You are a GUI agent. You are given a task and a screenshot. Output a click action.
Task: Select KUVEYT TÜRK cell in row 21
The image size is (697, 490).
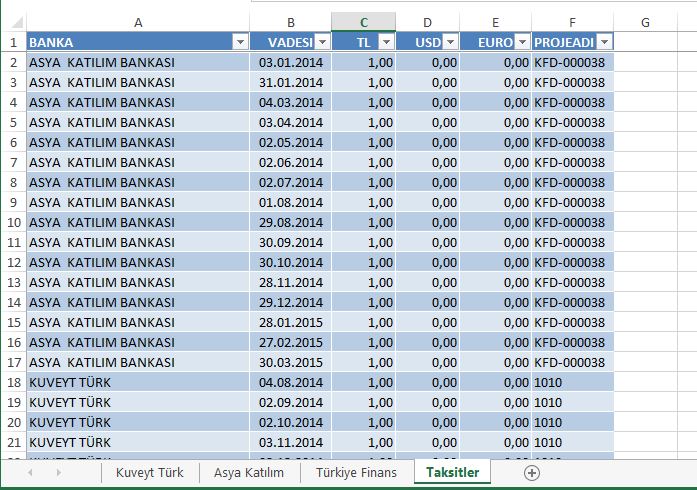[138, 442]
